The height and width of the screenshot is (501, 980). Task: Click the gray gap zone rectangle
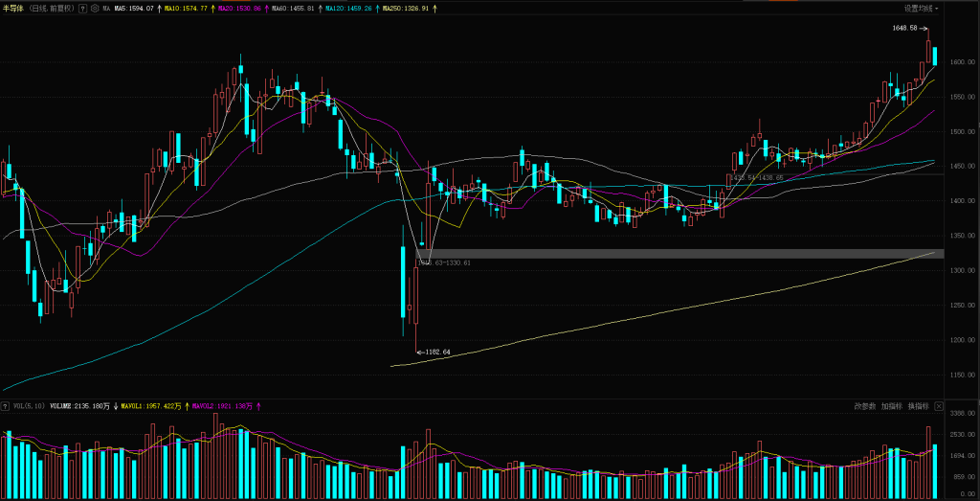[670, 253]
